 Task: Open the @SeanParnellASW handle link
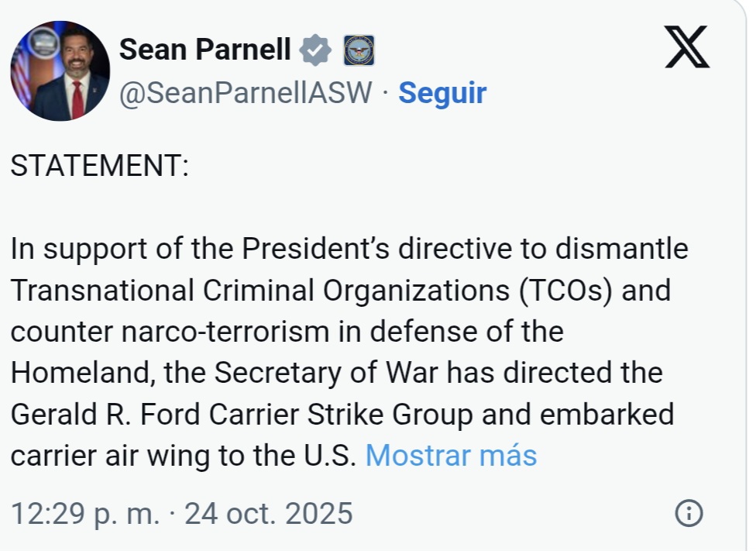click(x=246, y=94)
